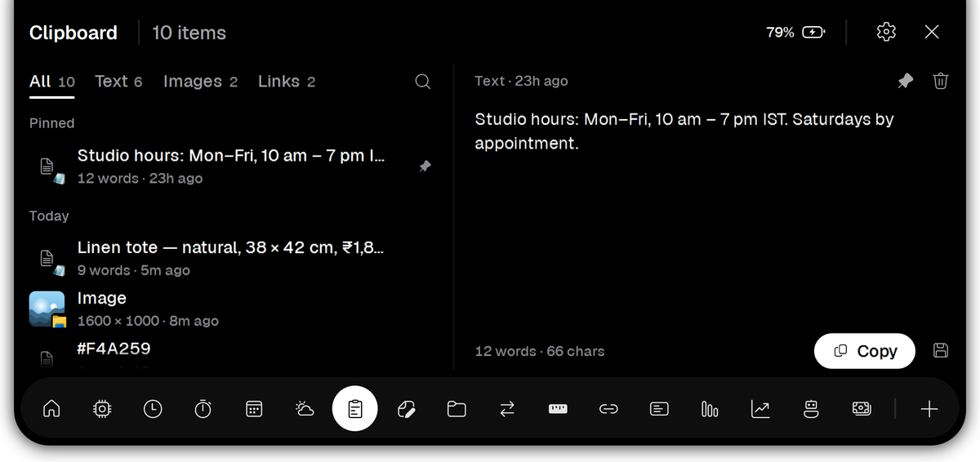
Task: Open the CPU chip system monitor widget
Action: click(x=102, y=409)
